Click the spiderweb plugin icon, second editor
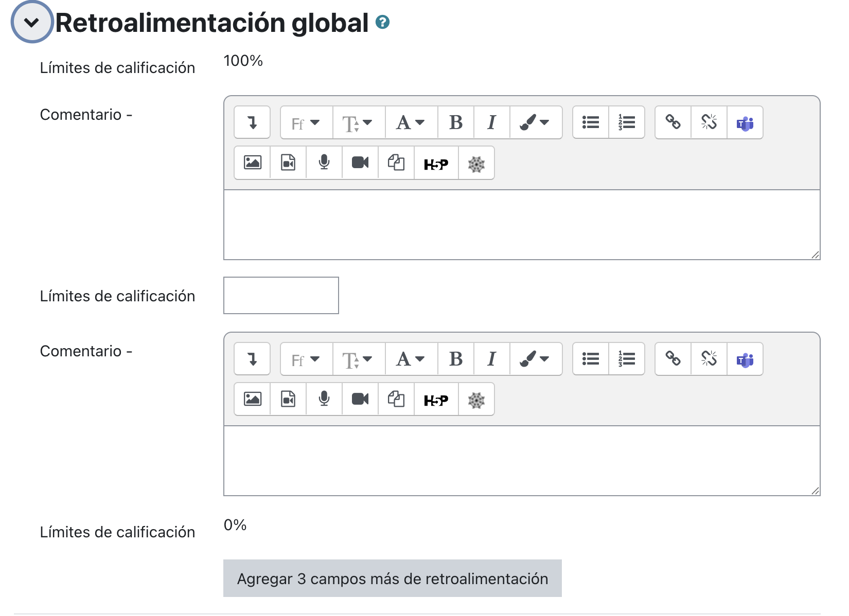Image resolution: width=849 pixels, height=616 pixels. [476, 399]
